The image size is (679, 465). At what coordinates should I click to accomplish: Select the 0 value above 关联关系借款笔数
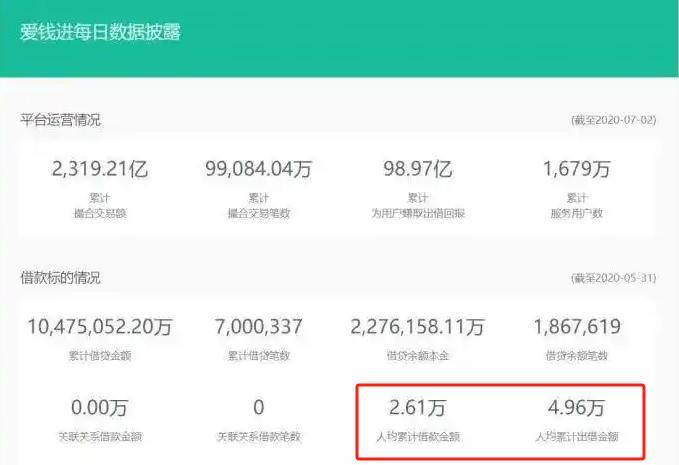[259, 407]
